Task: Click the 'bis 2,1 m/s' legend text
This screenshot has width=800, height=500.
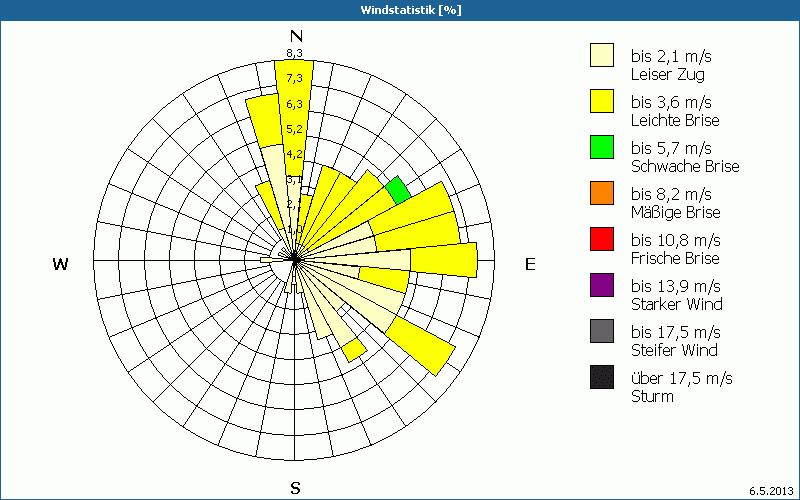Action: [x=671, y=56]
